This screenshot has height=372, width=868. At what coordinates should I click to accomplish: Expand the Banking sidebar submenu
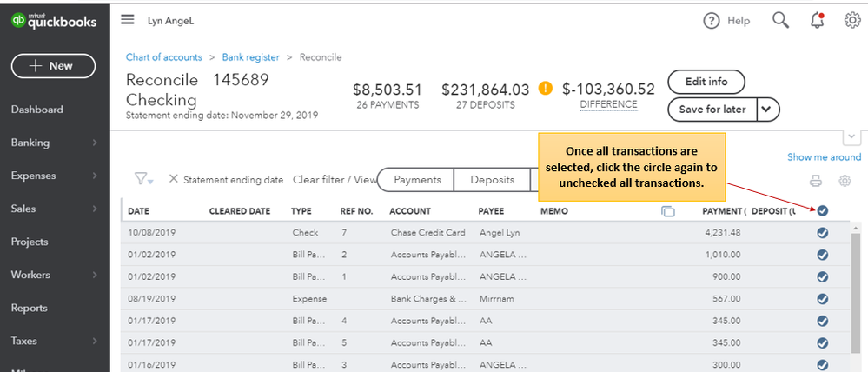coord(95,143)
